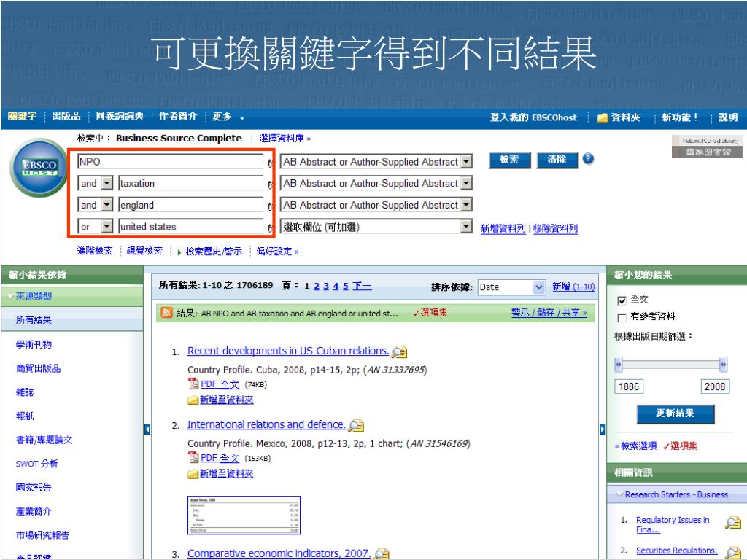Collapse left panel with arrow handle

[147, 429]
